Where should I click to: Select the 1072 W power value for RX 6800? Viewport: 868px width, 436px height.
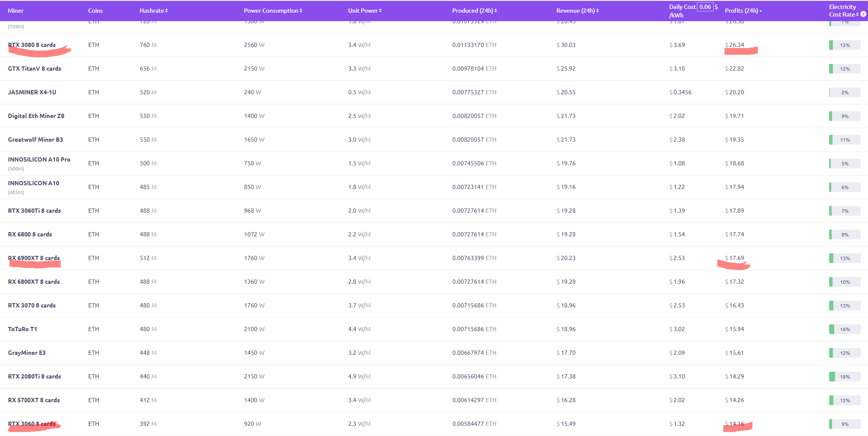tap(254, 234)
